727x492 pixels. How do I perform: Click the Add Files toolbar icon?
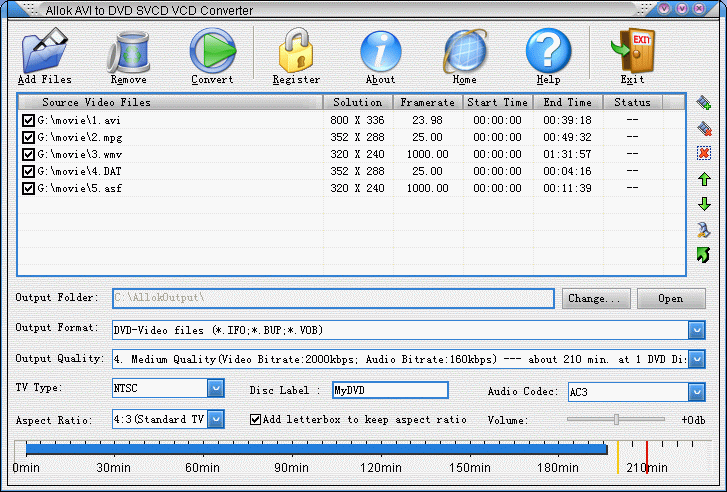pyautogui.click(x=44, y=49)
